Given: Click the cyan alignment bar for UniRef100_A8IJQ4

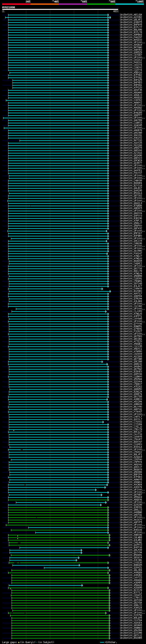Looking at the screenshot, I should pyautogui.click(x=58, y=15).
